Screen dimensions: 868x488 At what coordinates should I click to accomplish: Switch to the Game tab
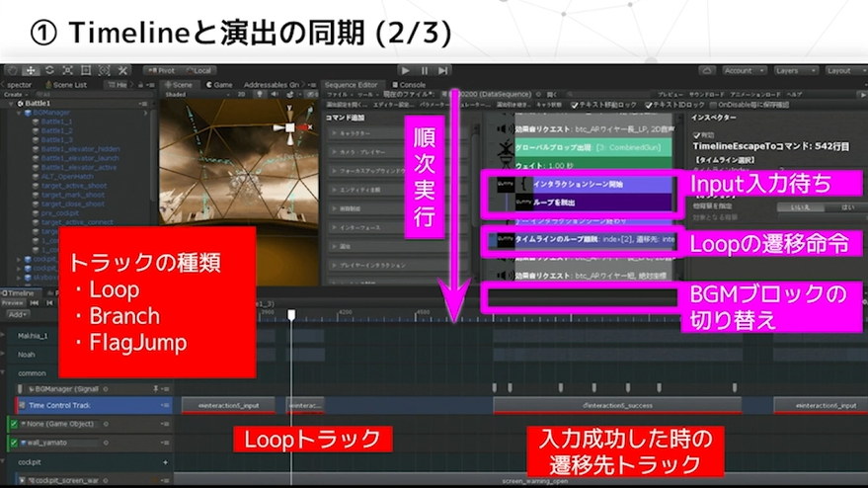coord(219,85)
